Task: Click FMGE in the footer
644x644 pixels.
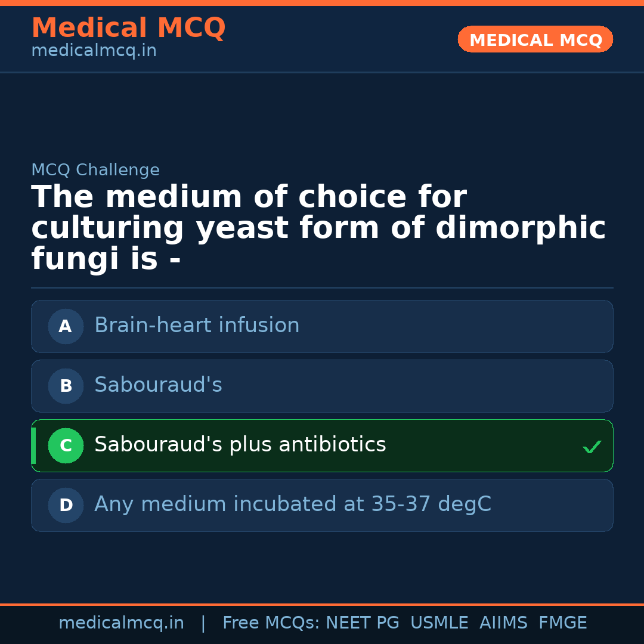Action: coord(562,623)
